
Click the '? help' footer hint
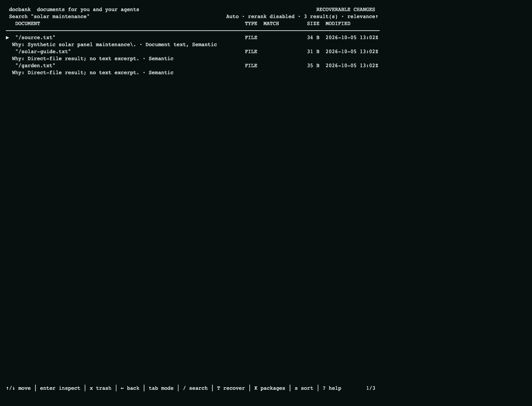click(x=332, y=388)
